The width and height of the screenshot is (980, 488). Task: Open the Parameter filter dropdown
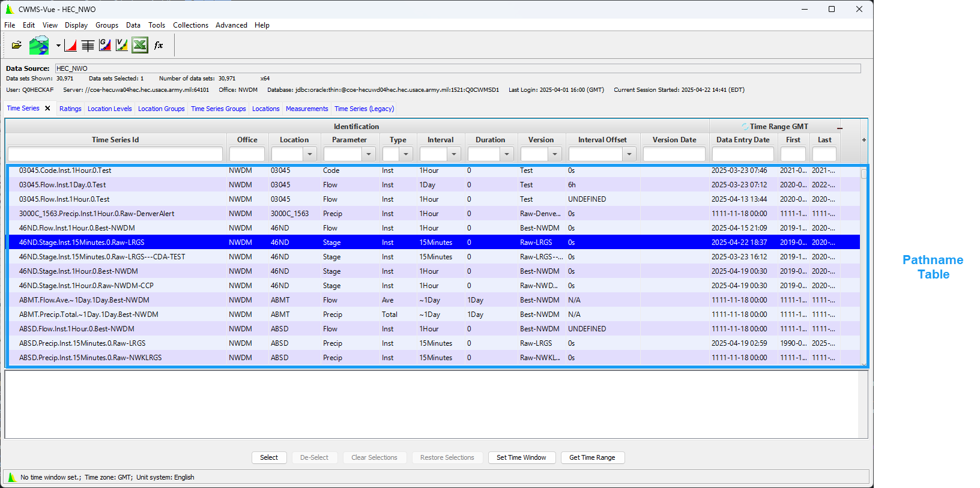pyautogui.click(x=369, y=154)
